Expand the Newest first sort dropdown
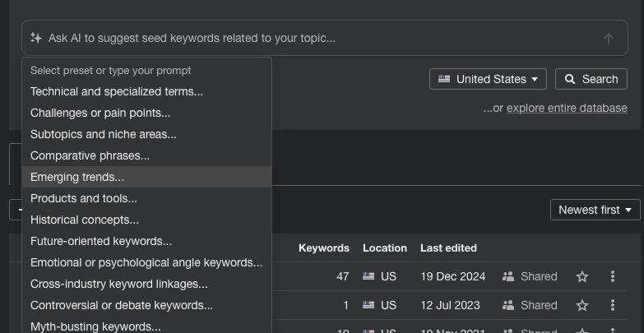This screenshot has width=644, height=333. click(595, 210)
